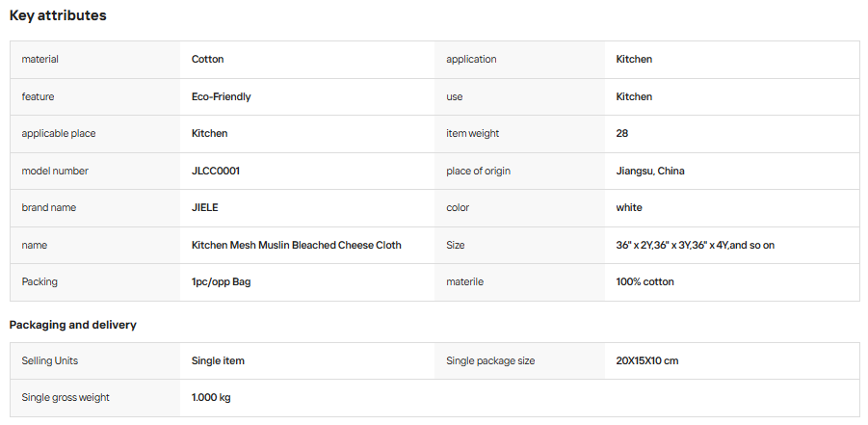Image resolution: width=868 pixels, height=425 pixels.
Task: Select the 1.000 kg gross weight value
Action: click(x=211, y=398)
